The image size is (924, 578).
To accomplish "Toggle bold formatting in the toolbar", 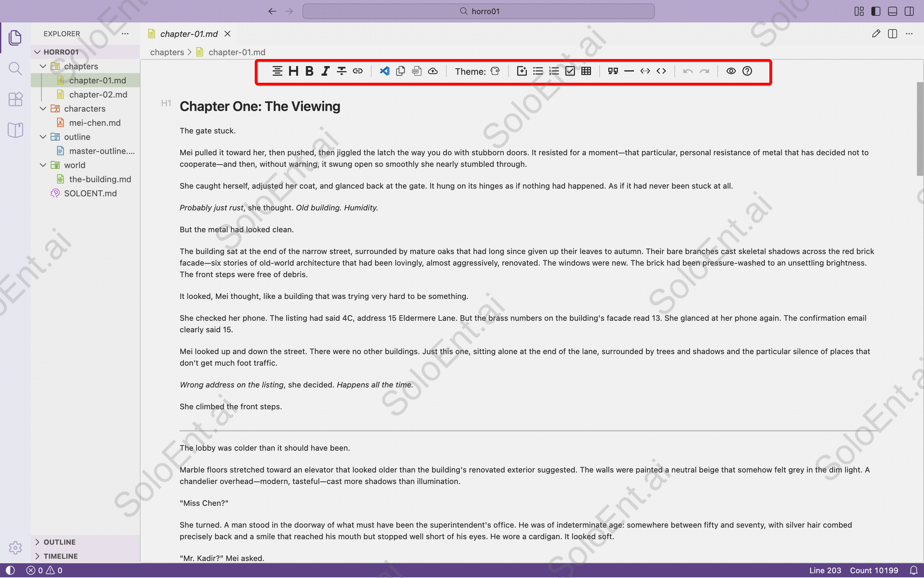I will pyautogui.click(x=309, y=71).
